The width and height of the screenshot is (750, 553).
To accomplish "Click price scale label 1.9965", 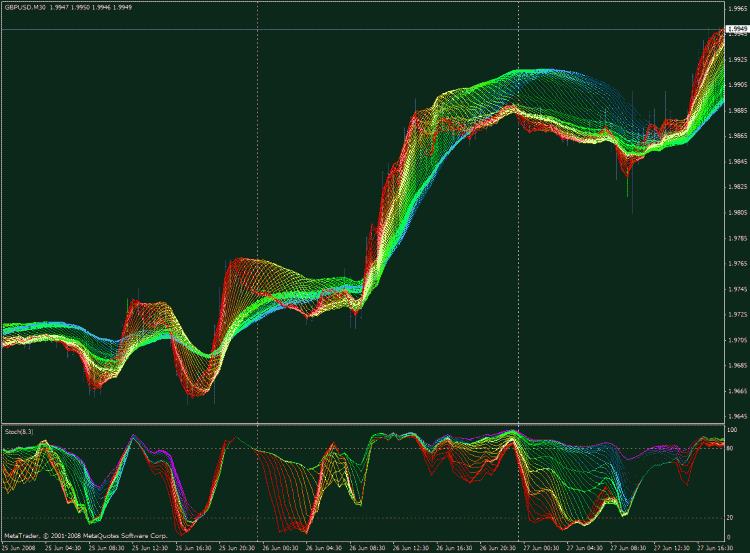I will pyautogui.click(x=738, y=9).
